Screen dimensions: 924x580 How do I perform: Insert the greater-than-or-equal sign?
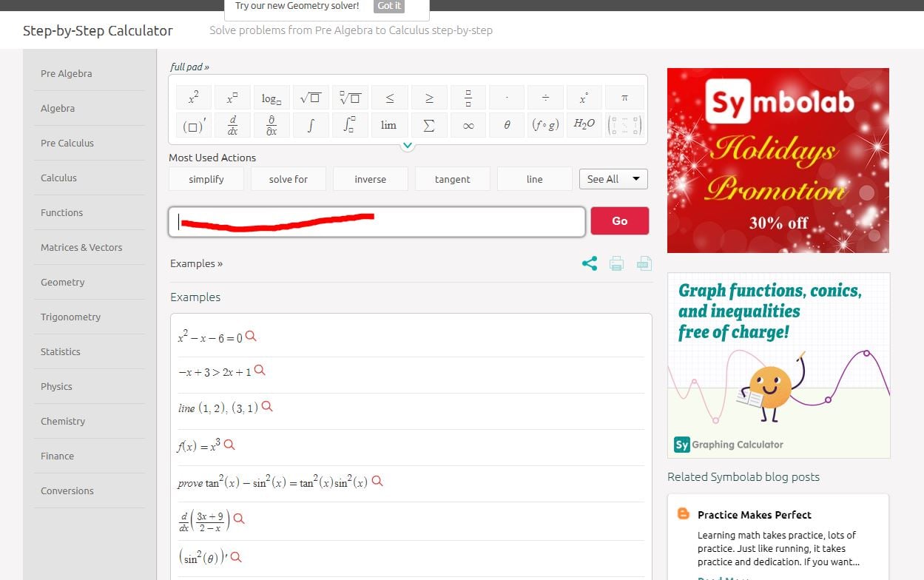[429, 98]
